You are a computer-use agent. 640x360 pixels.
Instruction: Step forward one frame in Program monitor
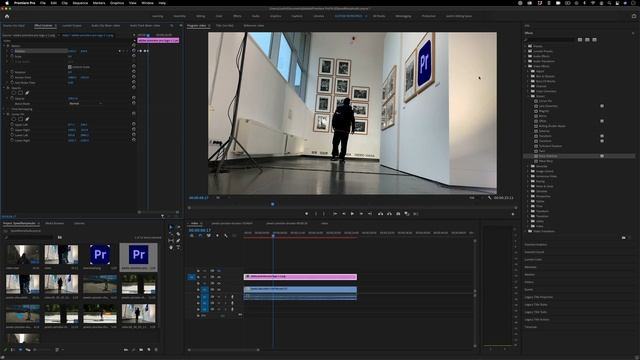pyautogui.click(x=361, y=213)
